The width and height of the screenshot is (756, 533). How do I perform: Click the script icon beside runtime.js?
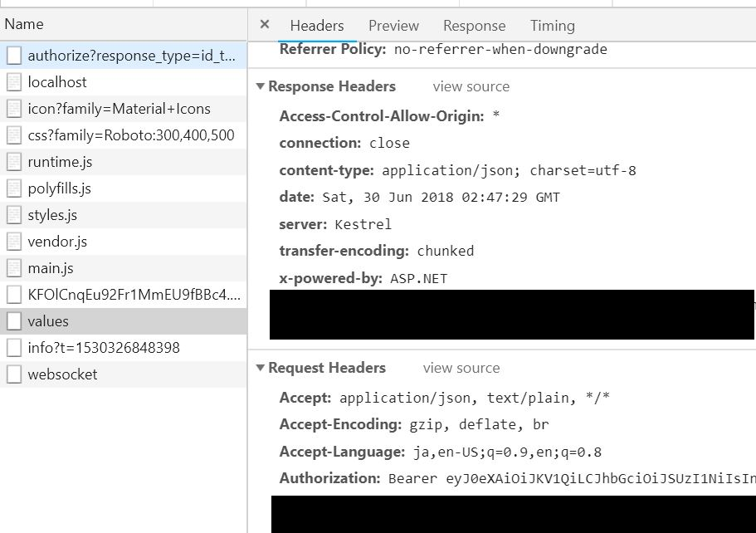(x=14, y=162)
